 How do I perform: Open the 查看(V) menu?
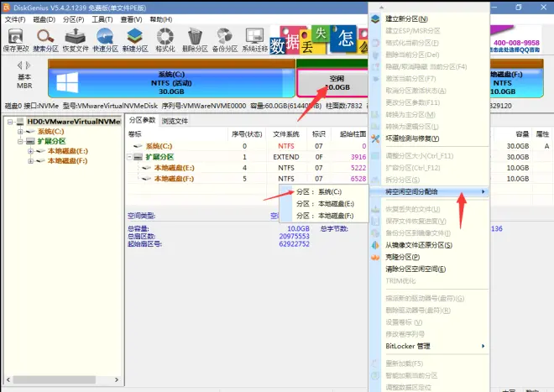pos(132,19)
